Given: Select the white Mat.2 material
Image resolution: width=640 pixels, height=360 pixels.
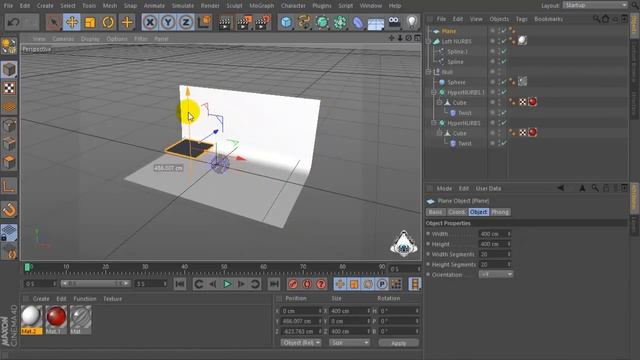Looking at the screenshot, I should point(31,320).
